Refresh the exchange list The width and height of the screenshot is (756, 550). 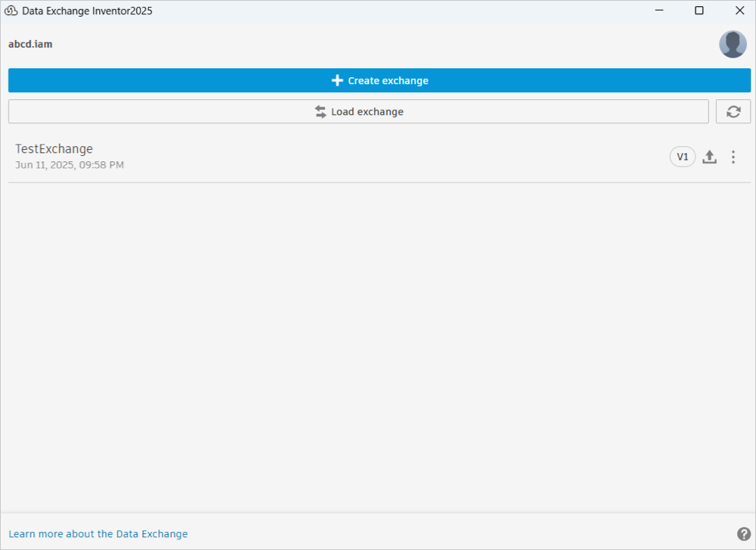(733, 111)
